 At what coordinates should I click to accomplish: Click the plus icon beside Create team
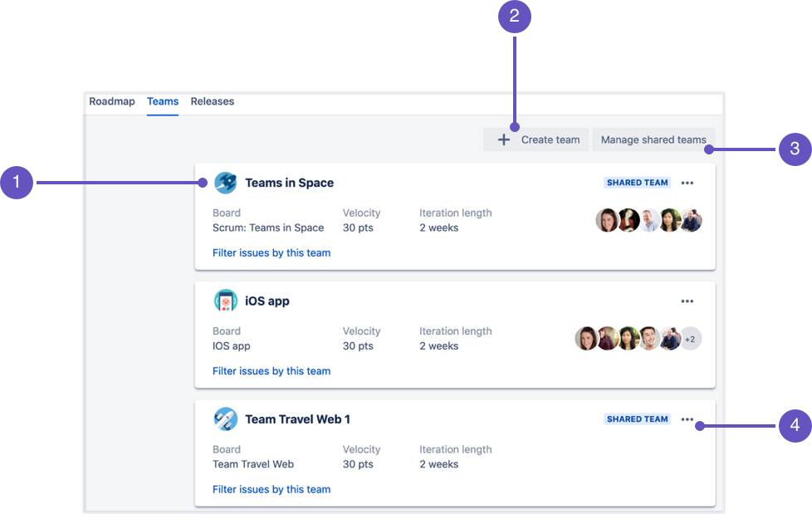[x=503, y=140]
